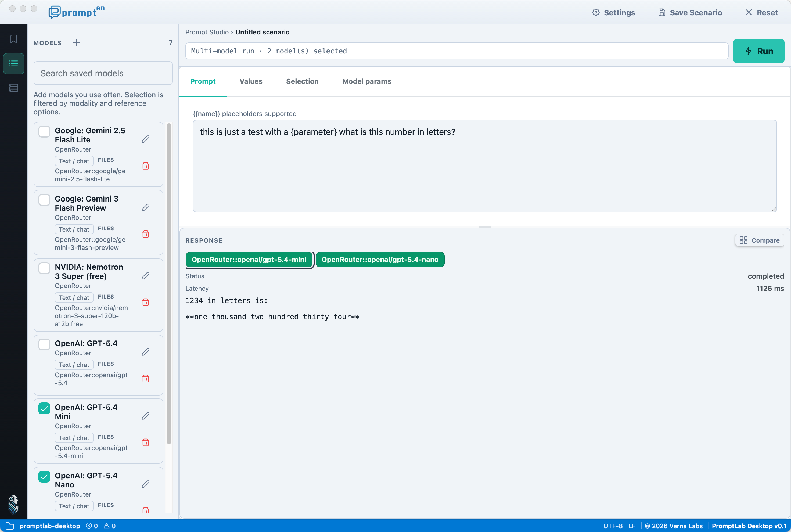Screen dimensions: 791x532
Task: Open the Selection tab
Action: 302,81
